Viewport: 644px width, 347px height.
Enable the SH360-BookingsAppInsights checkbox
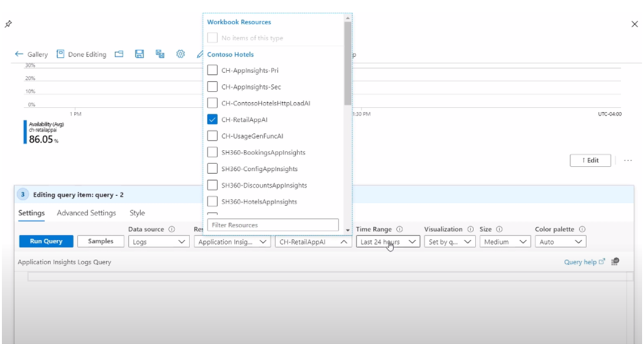coord(212,152)
